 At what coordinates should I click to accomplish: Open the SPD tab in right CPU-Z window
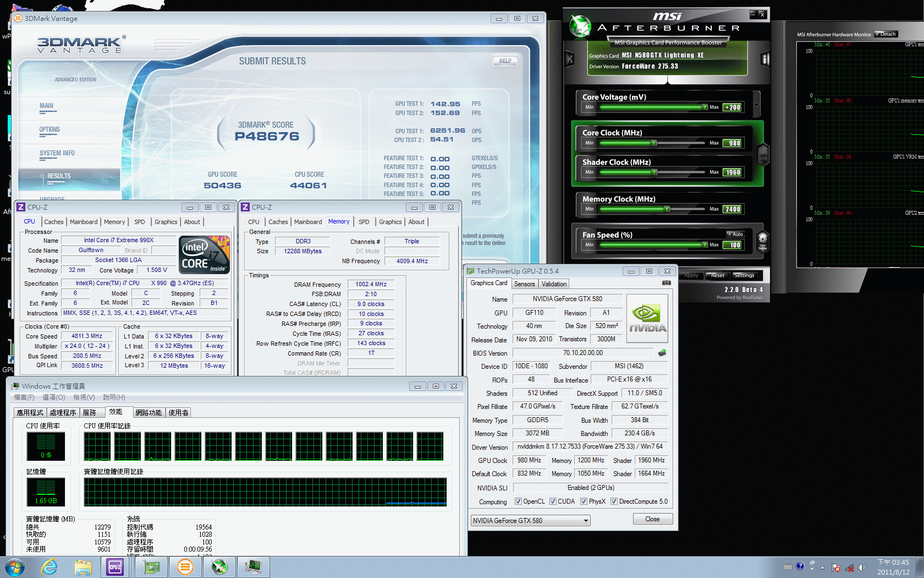(364, 222)
